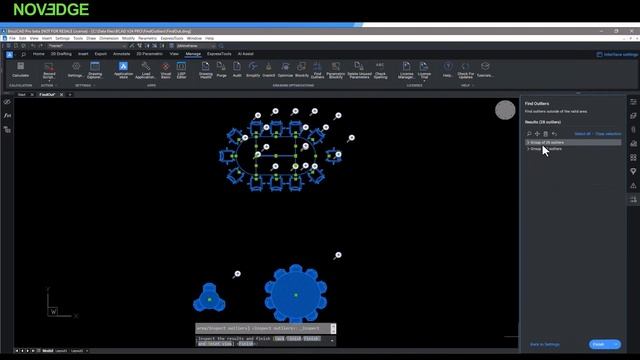Close the FindOut drawing tab
This screenshot has width=640, height=360.
(61, 95)
